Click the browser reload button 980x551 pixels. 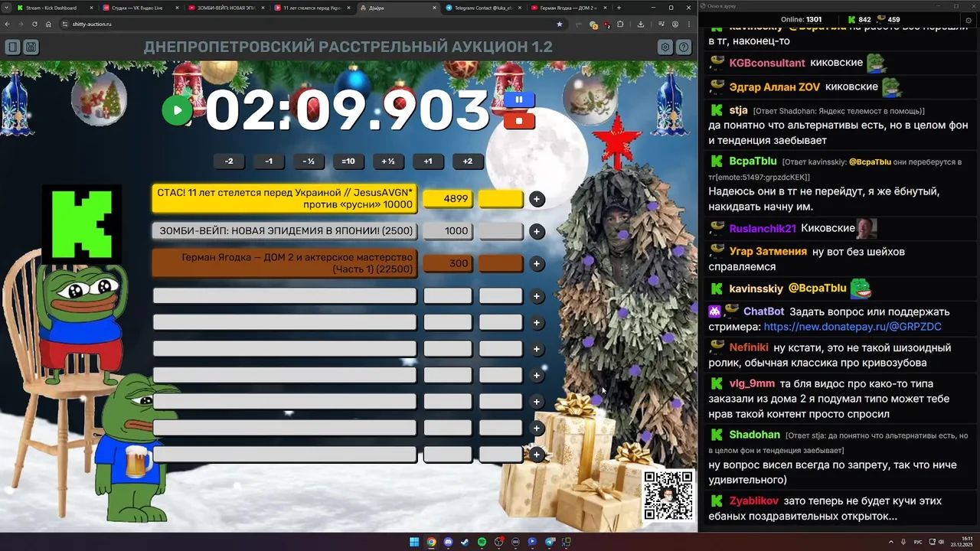[x=34, y=24]
